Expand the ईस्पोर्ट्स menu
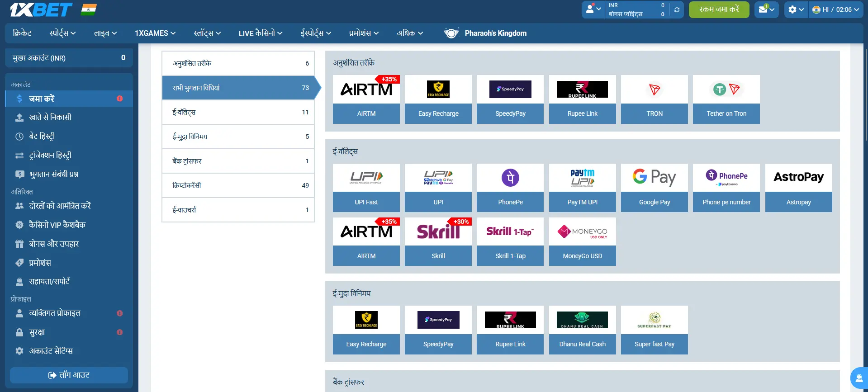This screenshot has height=392, width=868. point(316,33)
